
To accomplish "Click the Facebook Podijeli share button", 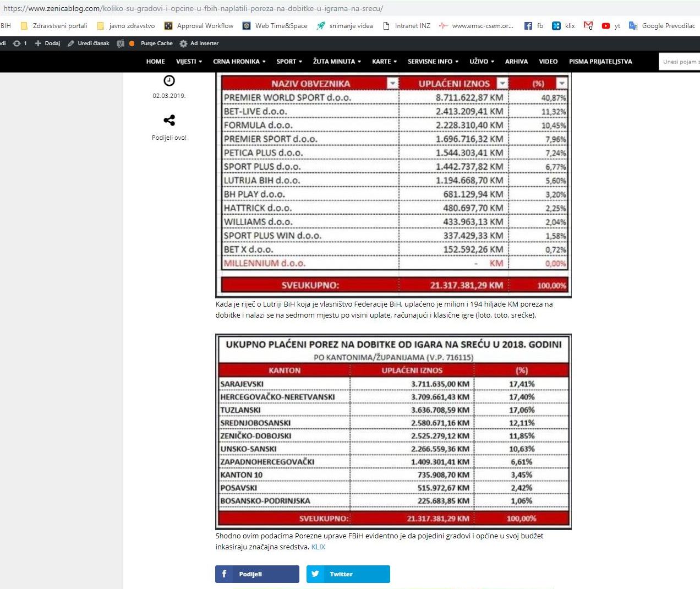I will click(x=257, y=574).
